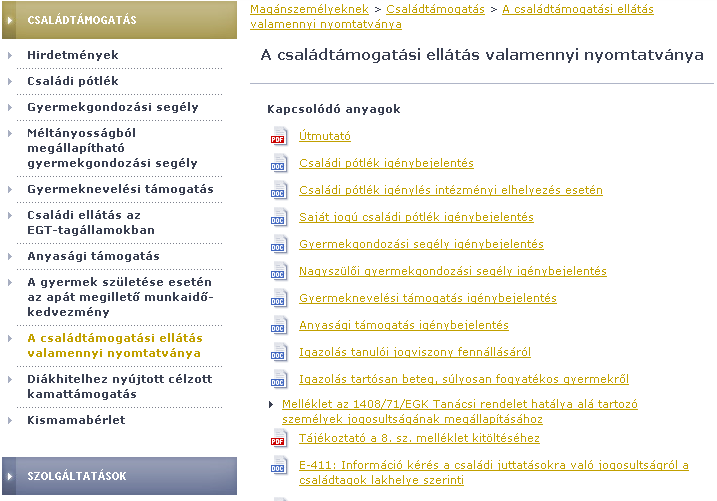Go to Magánszemélyeknek in the breadcrumb
Screen dimensions: 717x501
pos(309,9)
